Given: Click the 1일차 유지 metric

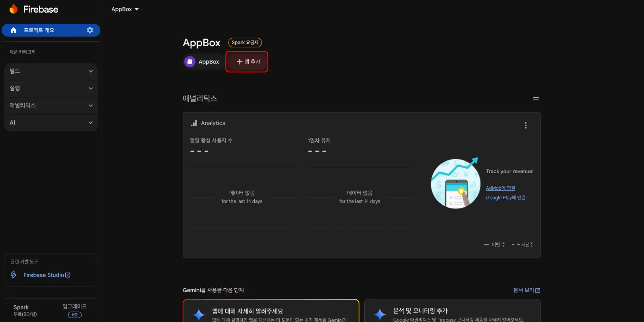Looking at the screenshot, I should tap(319, 140).
